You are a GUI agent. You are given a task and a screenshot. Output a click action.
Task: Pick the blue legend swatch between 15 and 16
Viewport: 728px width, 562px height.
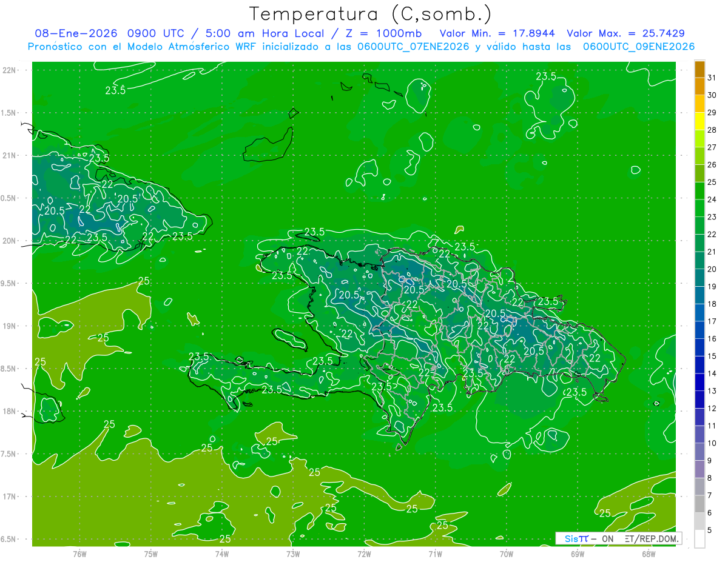tap(699, 347)
